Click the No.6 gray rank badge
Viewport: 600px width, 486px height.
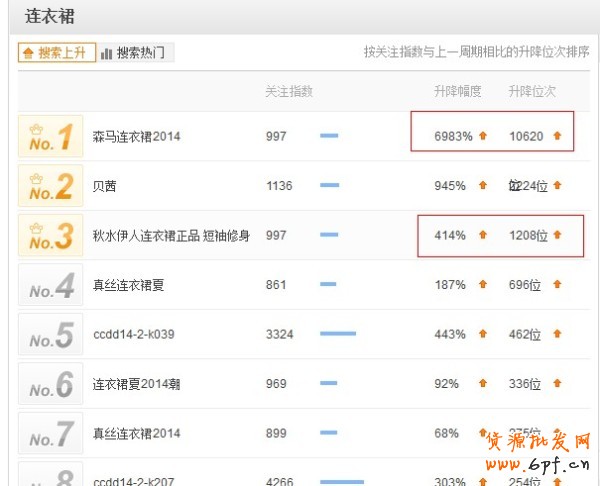50,384
